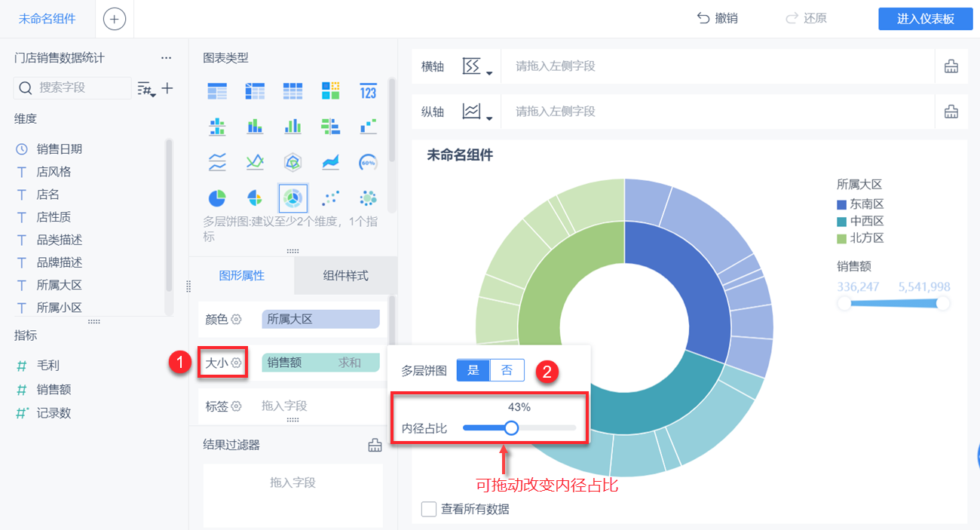Switch to the 图形属性 tab
The height and width of the screenshot is (530, 980).
(x=241, y=276)
